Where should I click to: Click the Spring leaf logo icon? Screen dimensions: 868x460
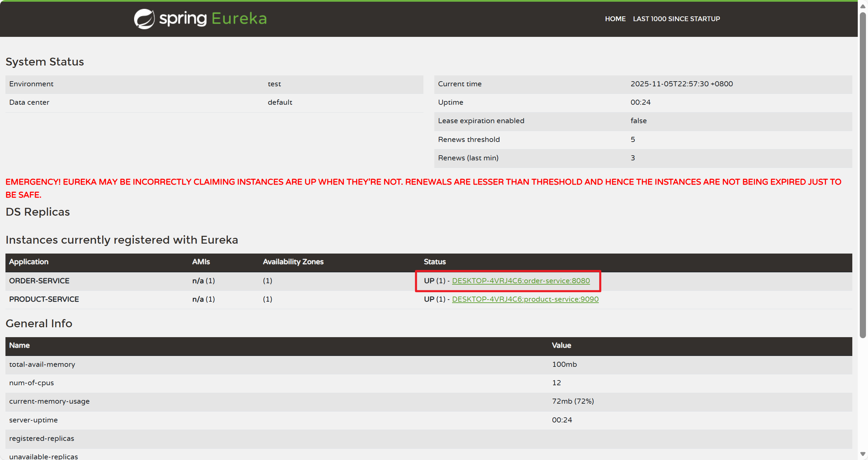pos(144,19)
